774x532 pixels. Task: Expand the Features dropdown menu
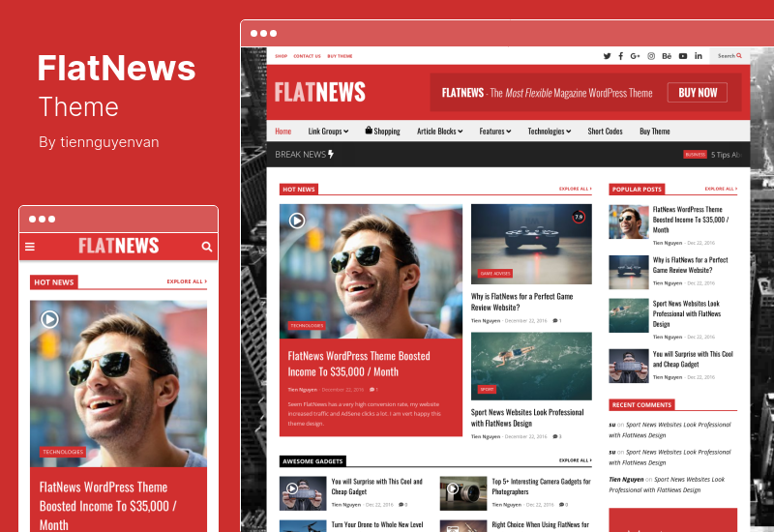[495, 132]
